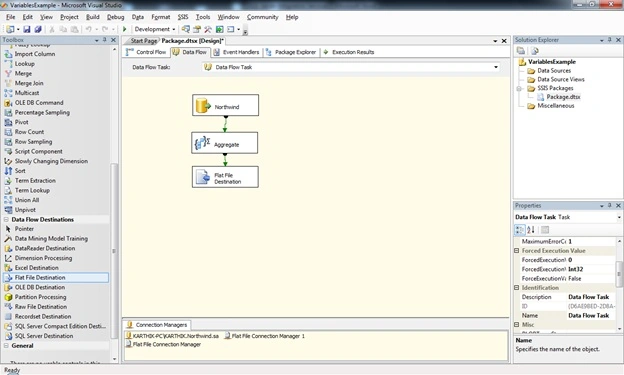Screen dimensions: 624x375
Task: Open the Data Flow Task dropdown selector
Action: click(x=496, y=67)
